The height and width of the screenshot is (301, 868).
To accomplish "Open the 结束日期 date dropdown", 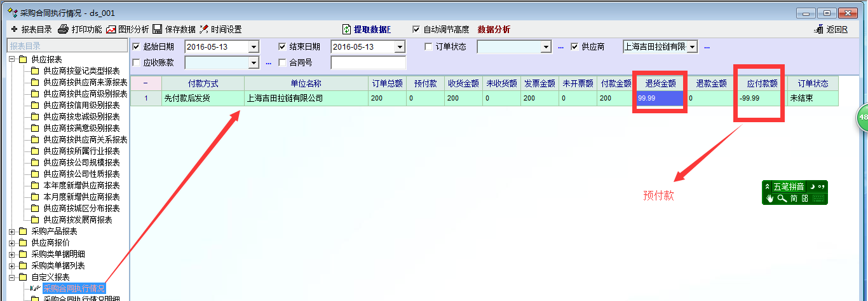I will point(399,47).
